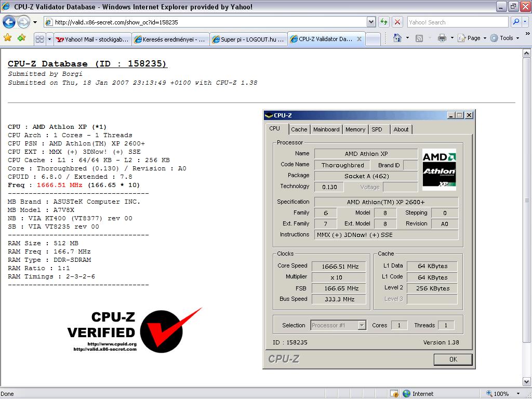Click the address bar URL field
This screenshot has width=532, height=399.
206,22
